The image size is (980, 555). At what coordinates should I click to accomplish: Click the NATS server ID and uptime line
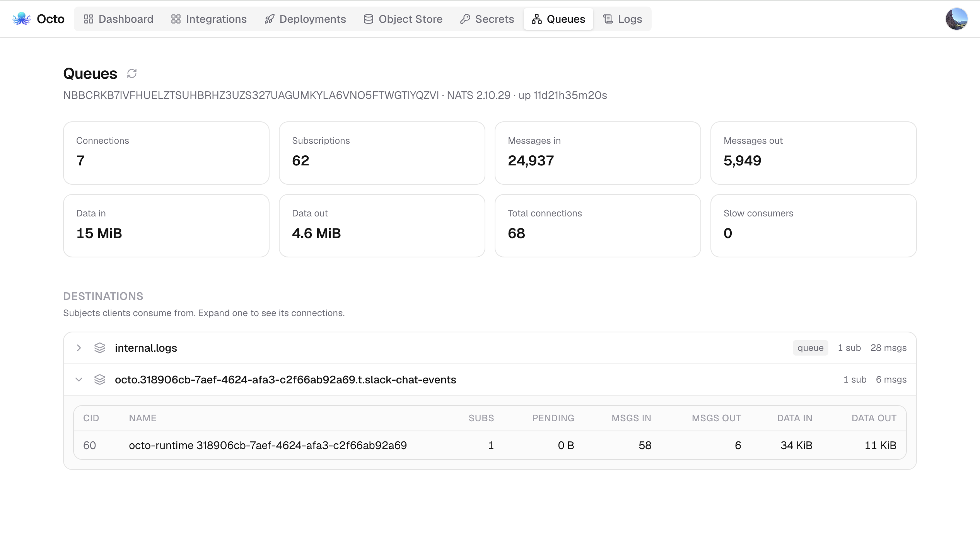tap(335, 95)
